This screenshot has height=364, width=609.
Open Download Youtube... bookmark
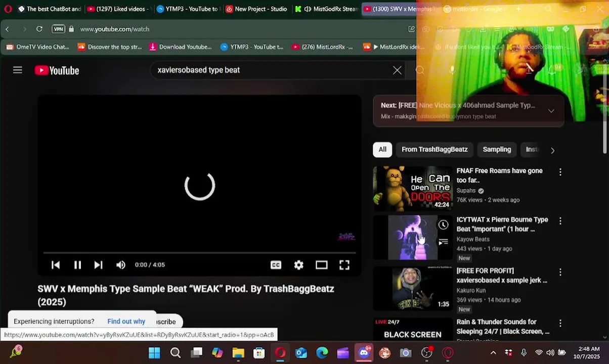click(181, 47)
